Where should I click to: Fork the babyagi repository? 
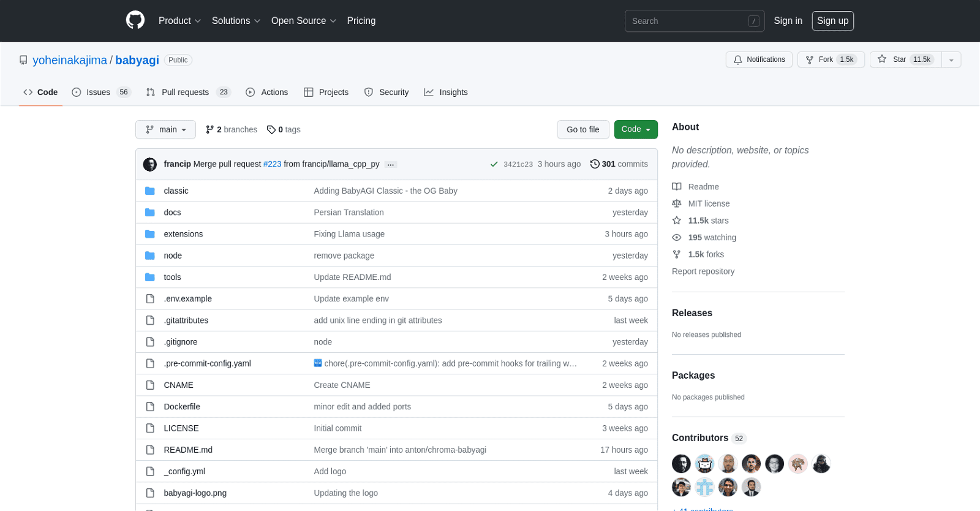tap(831, 59)
